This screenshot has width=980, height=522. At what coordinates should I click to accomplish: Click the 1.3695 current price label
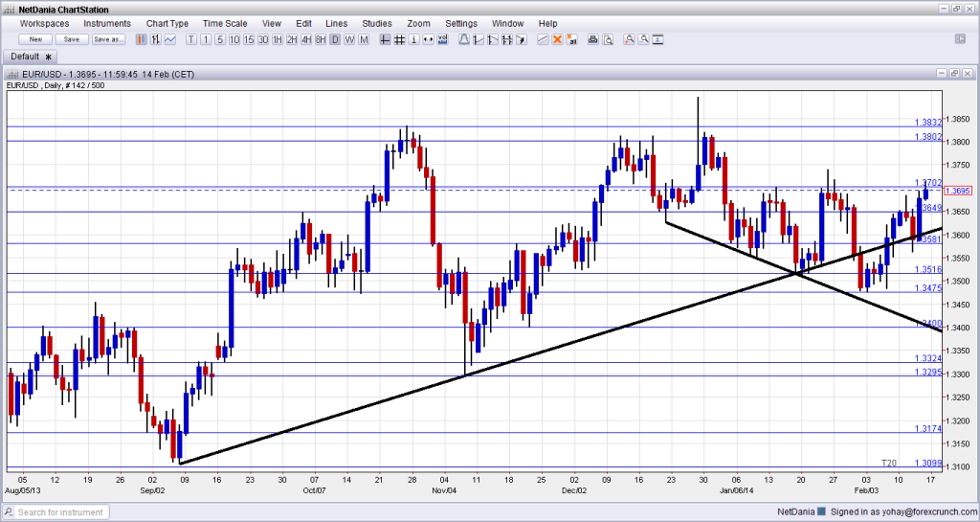(x=957, y=191)
